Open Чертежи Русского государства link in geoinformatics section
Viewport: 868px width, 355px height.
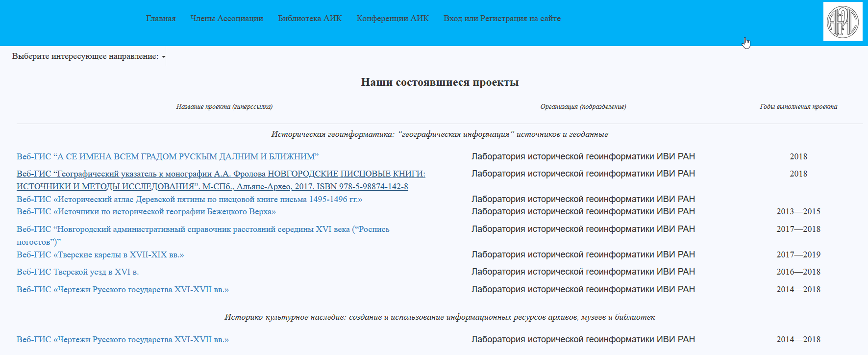pos(123,289)
